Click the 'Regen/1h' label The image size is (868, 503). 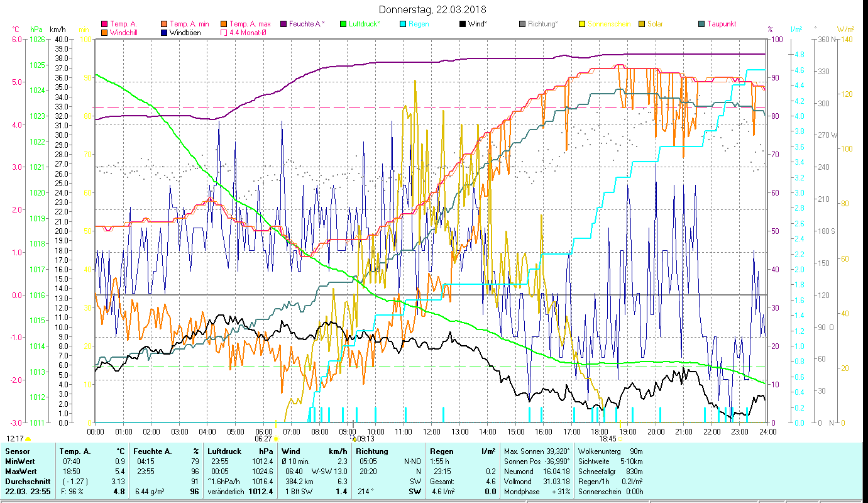[593, 482]
